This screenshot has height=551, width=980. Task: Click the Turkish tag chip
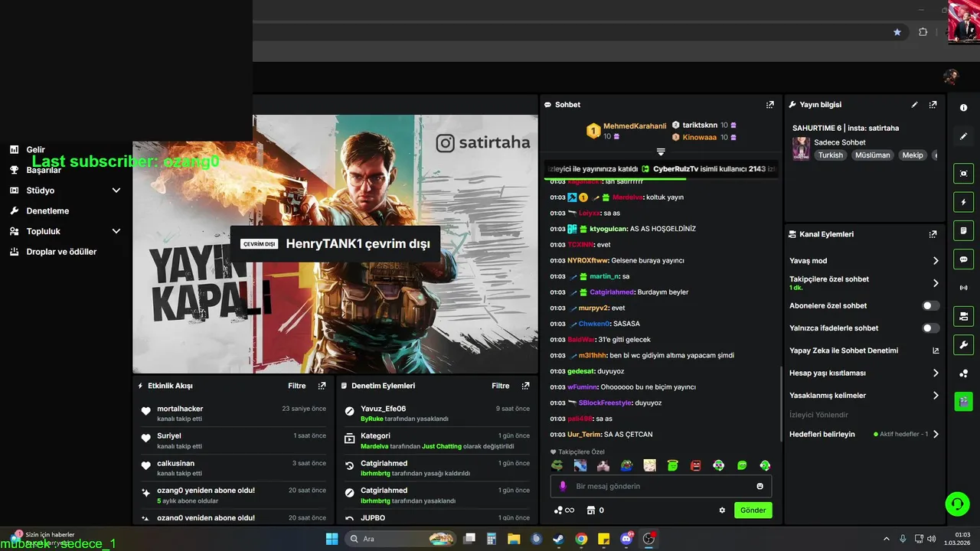click(x=831, y=155)
